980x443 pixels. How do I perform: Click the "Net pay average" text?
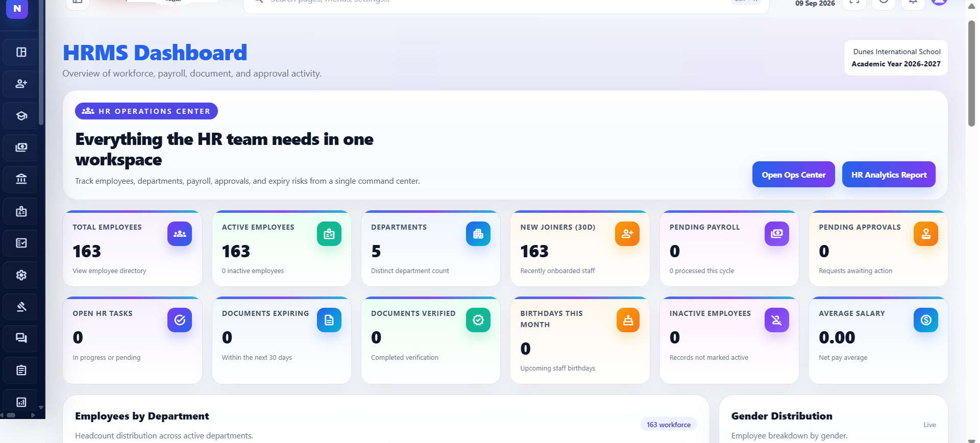point(843,358)
